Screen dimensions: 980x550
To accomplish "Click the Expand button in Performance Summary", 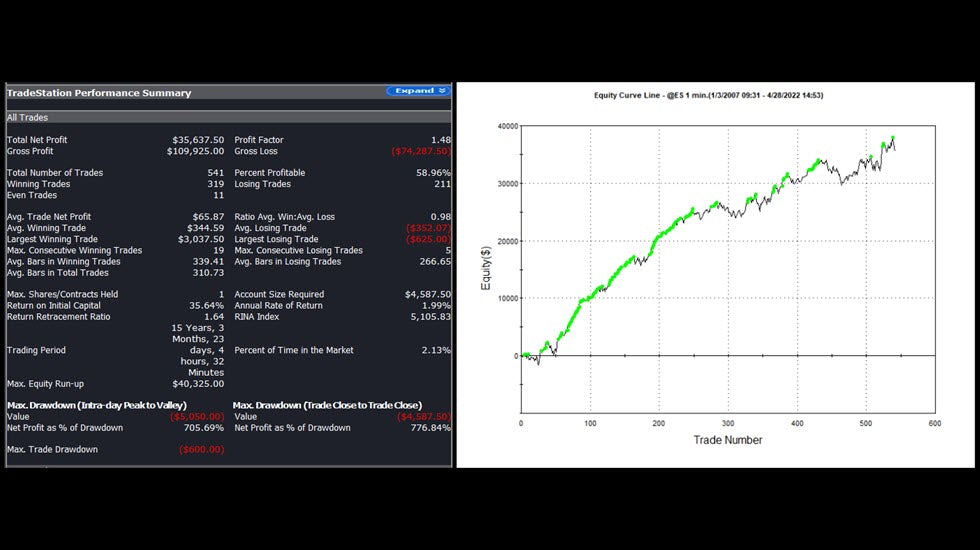I will pos(418,91).
